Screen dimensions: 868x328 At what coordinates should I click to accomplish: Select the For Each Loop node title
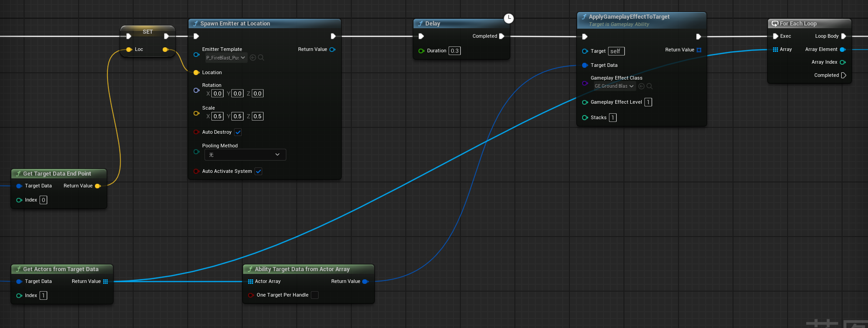click(798, 23)
